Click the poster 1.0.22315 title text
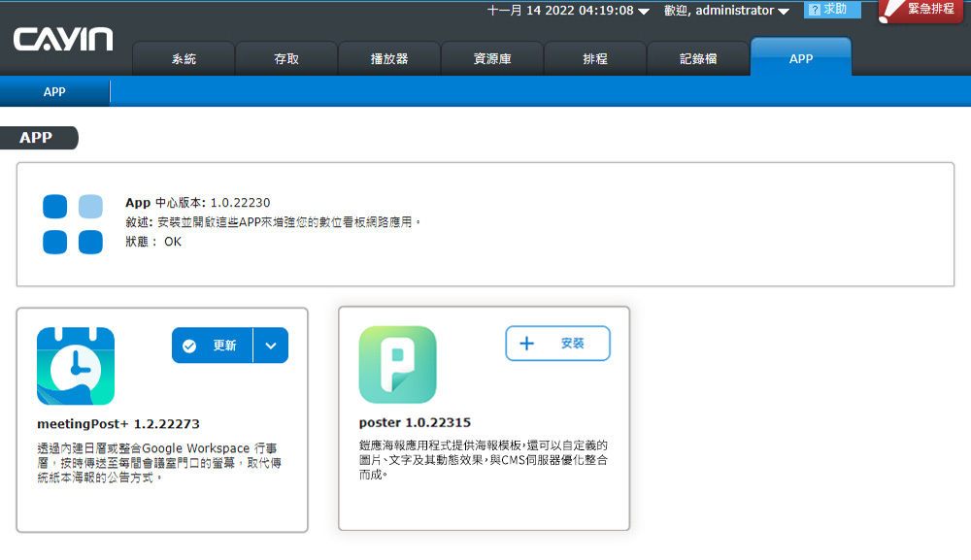 pos(415,423)
